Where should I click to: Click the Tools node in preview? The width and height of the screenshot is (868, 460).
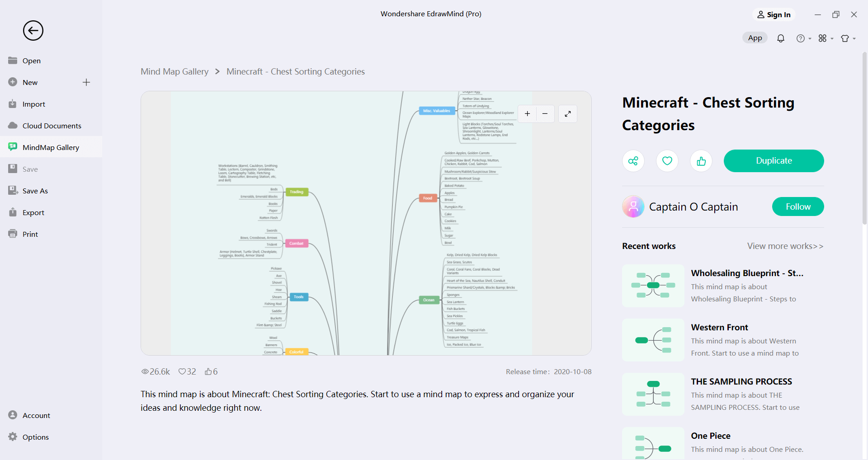[299, 297]
